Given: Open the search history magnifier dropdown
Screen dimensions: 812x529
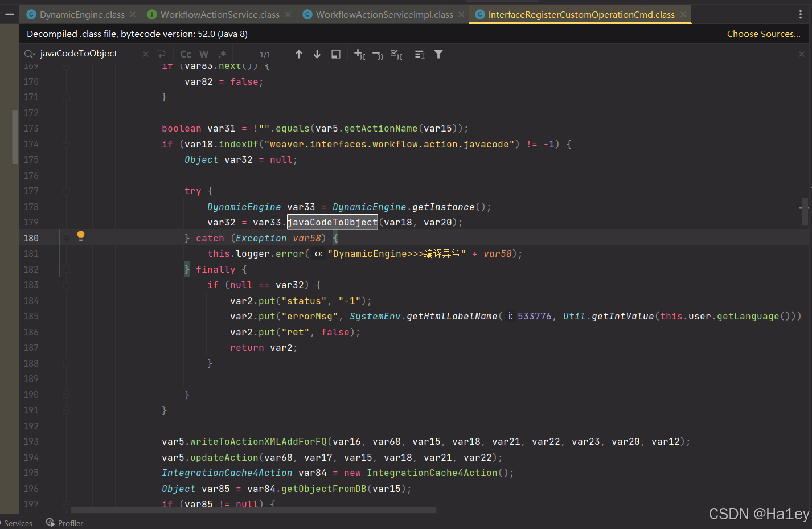Looking at the screenshot, I should 30,54.
